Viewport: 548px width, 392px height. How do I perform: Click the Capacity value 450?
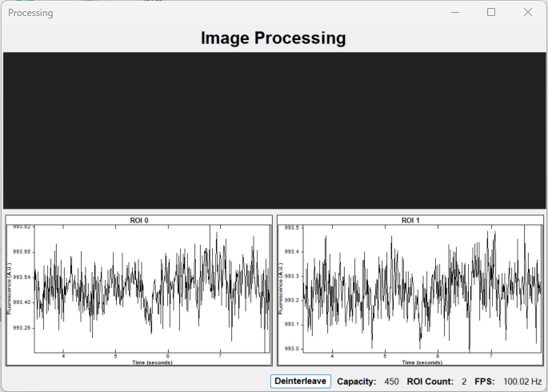point(391,382)
